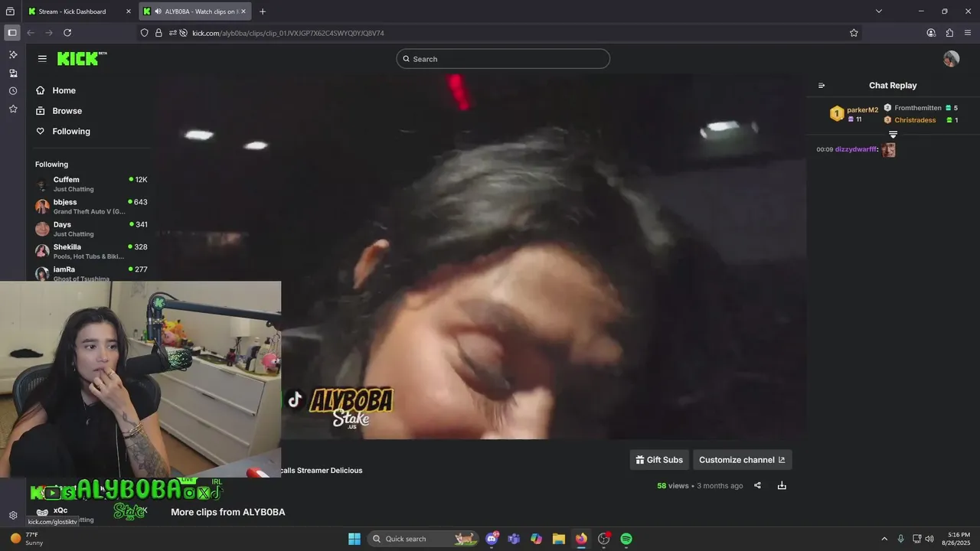
Task: Expand the list all tabs dropdown
Action: [879, 11]
